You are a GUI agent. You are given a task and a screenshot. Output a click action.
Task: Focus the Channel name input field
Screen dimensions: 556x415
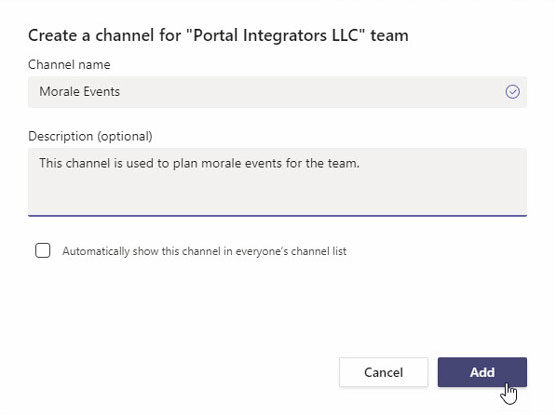pyautogui.click(x=277, y=92)
